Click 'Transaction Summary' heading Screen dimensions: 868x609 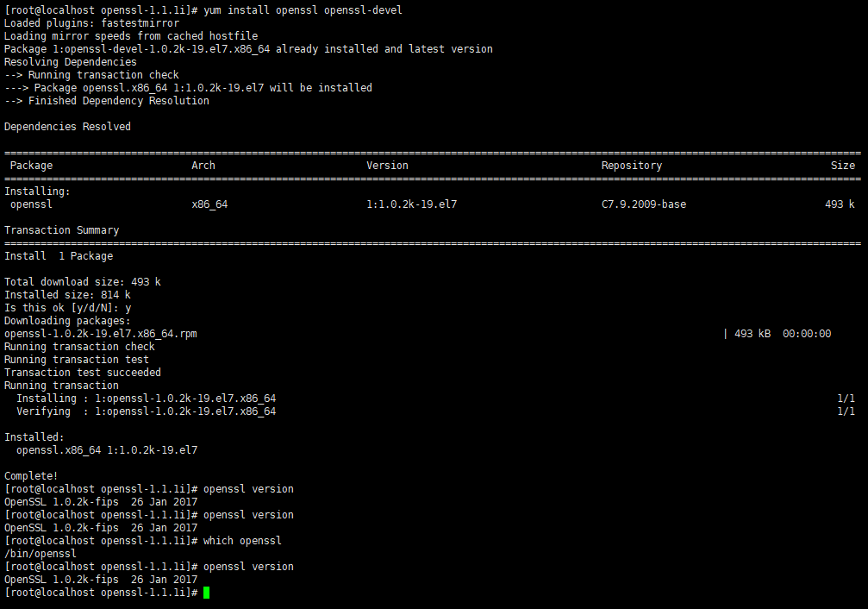tap(61, 230)
